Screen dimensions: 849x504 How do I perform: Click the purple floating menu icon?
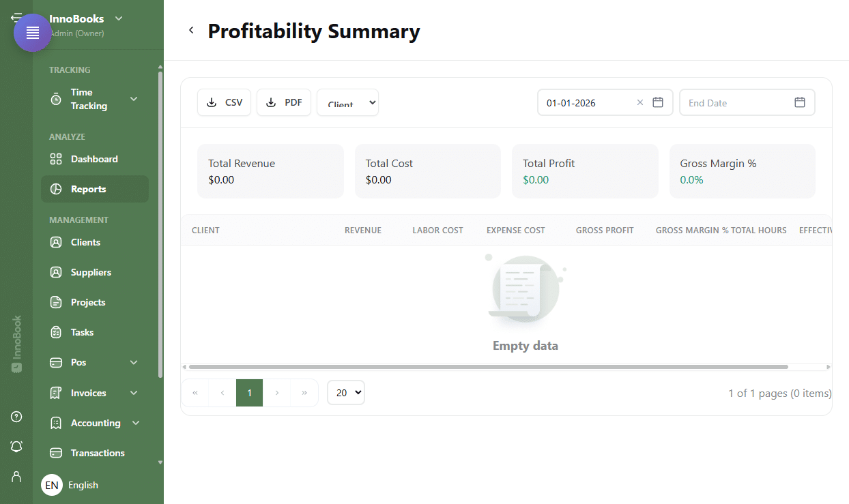pos(33,33)
